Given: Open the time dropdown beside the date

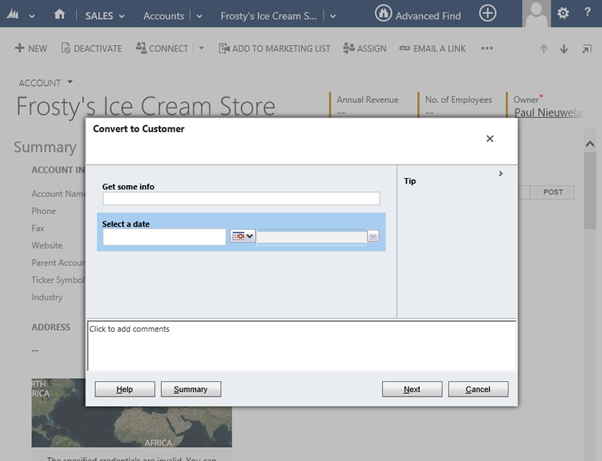Looking at the screenshot, I should tap(372, 237).
